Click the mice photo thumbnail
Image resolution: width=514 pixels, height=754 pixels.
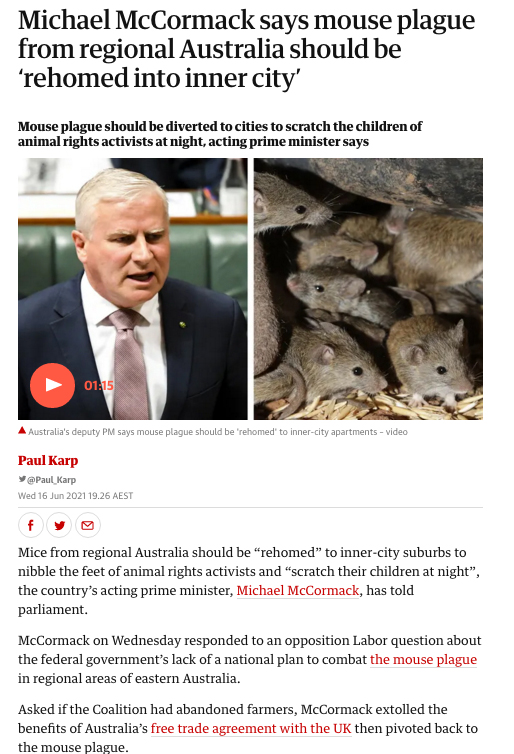pyautogui.click(x=368, y=289)
